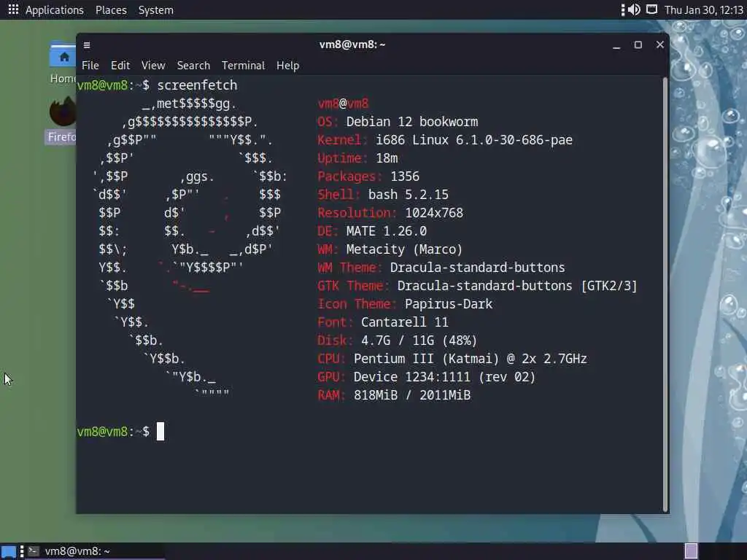Click the resolution value '1024x768'
The height and width of the screenshot is (560, 747).
coord(434,213)
